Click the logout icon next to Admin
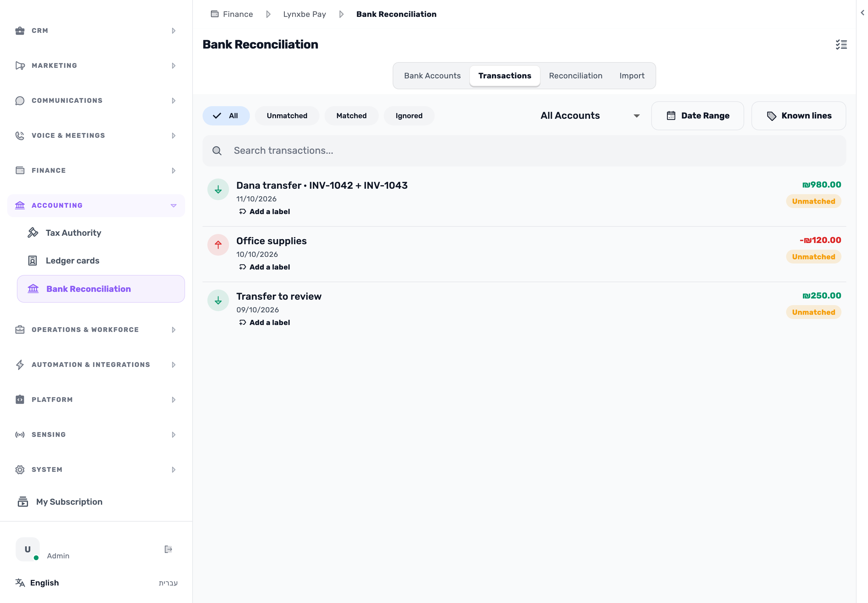Image resolution: width=868 pixels, height=603 pixels. click(168, 549)
